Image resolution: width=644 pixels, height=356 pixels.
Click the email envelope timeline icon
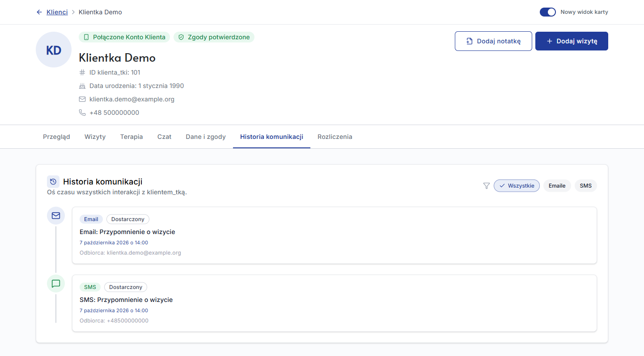(56, 216)
